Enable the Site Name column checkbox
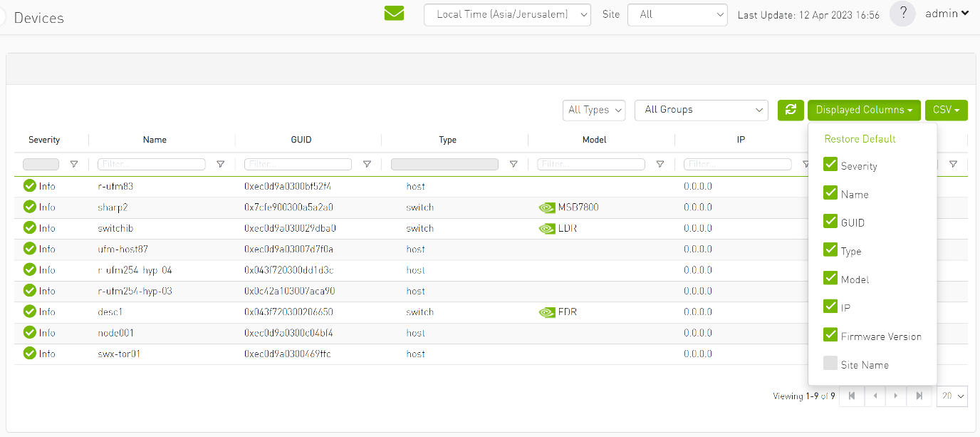 [x=830, y=363]
